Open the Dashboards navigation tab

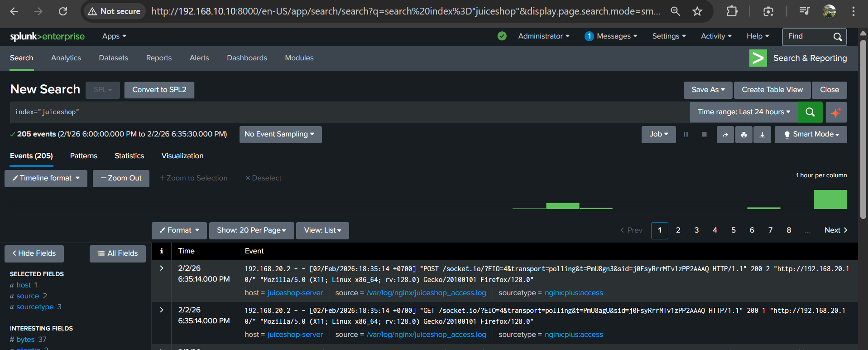(x=247, y=58)
